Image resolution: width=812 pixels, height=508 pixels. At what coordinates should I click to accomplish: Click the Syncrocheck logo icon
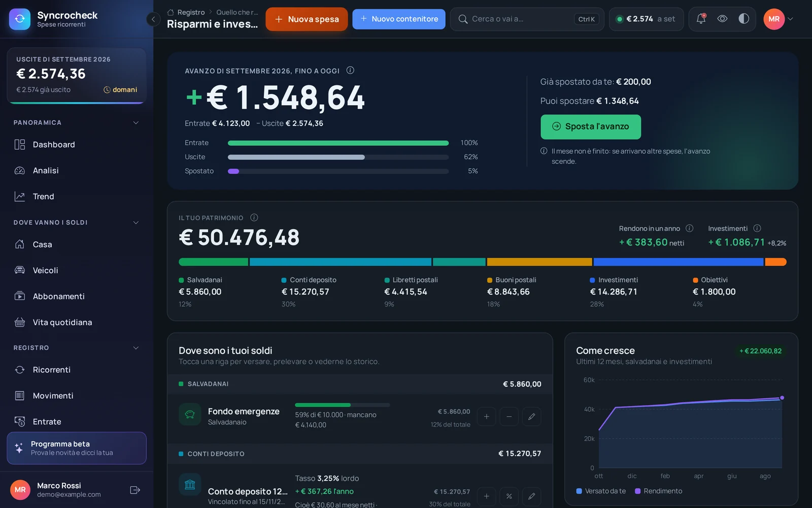[20, 19]
